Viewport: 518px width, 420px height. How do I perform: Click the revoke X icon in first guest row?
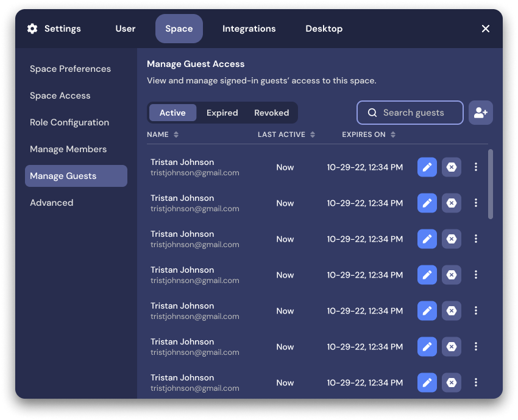[452, 167]
